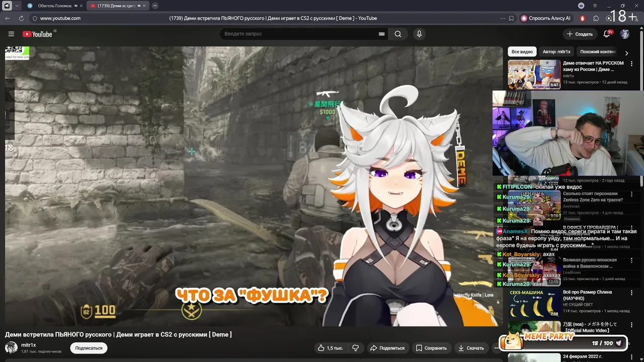Click the Скачать download button
644x362 pixels.
click(471, 348)
